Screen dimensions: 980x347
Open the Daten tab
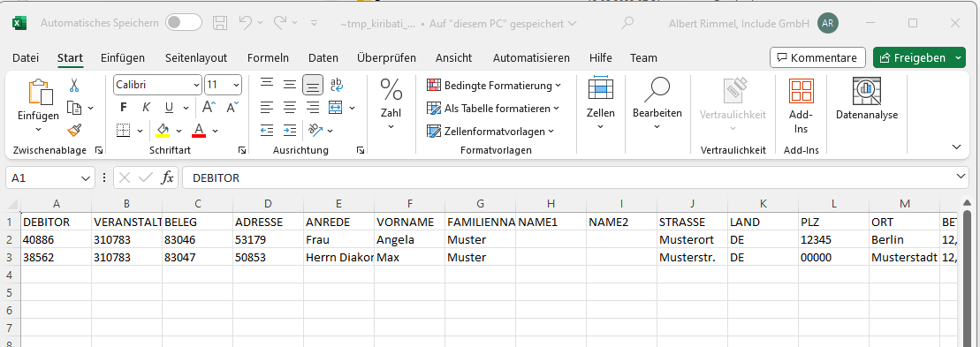tap(323, 58)
